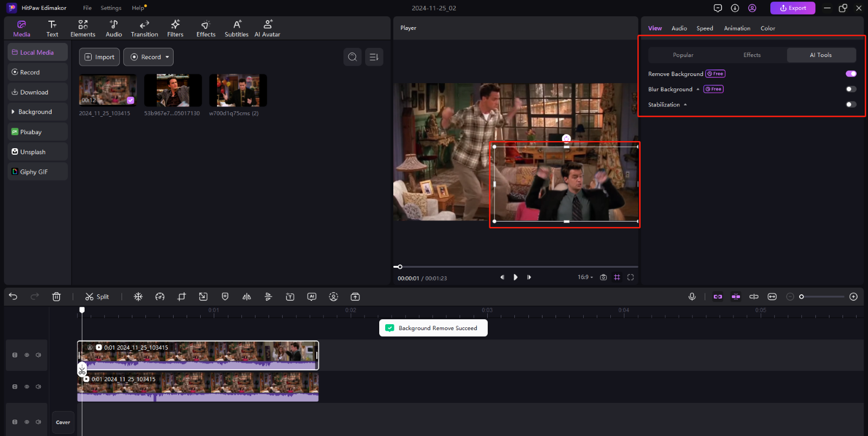
Task: Click the Cover button on timeline
Action: [x=63, y=422]
